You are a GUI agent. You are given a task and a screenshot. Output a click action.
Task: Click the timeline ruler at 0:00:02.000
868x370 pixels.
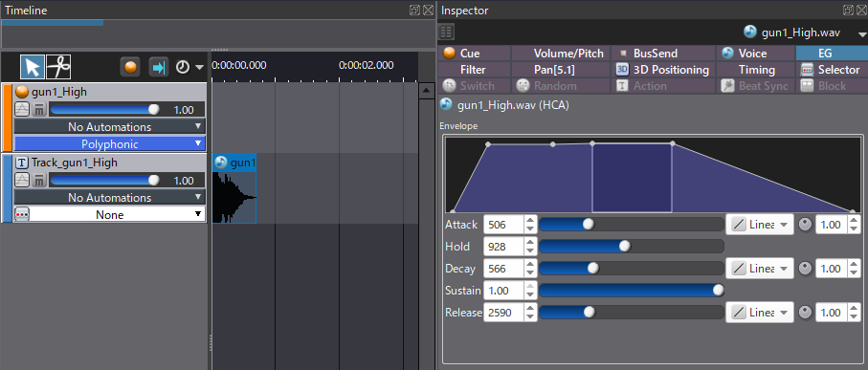click(x=366, y=65)
